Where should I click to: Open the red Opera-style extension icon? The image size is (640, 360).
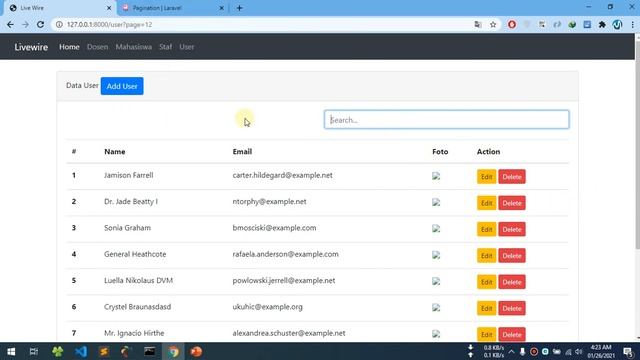[x=512, y=24]
